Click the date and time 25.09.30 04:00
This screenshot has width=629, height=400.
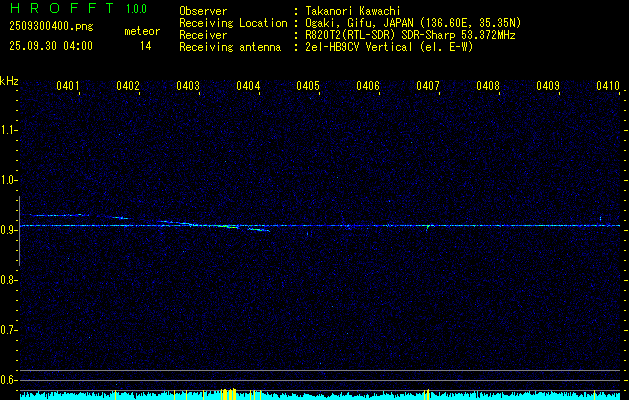click(x=50, y=46)
